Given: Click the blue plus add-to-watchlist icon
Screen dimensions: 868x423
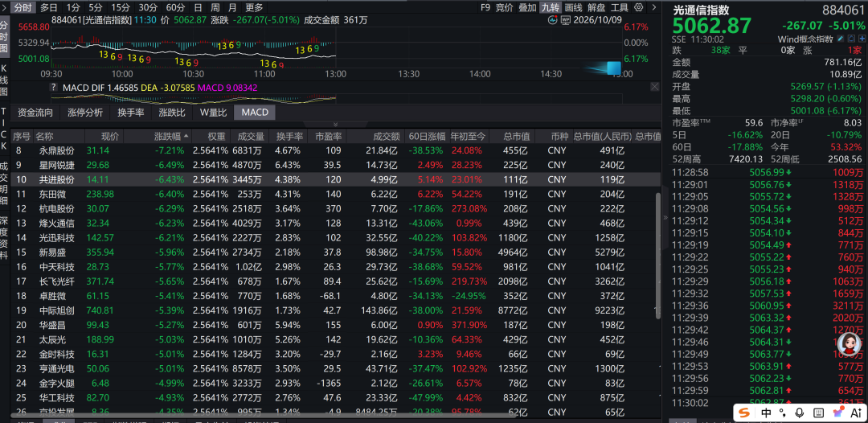Looking at the screenshot, I should pyautogui.click(x=862, y=39).
